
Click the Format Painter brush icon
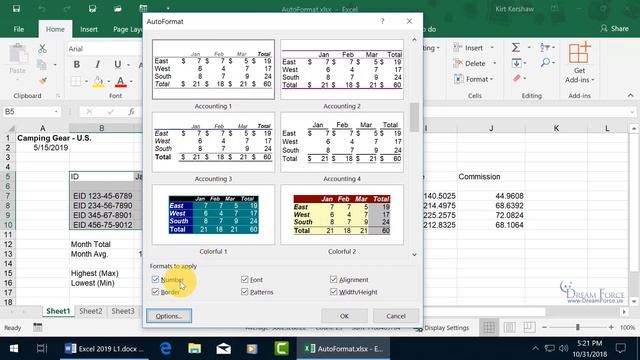[x=42, y=81]
